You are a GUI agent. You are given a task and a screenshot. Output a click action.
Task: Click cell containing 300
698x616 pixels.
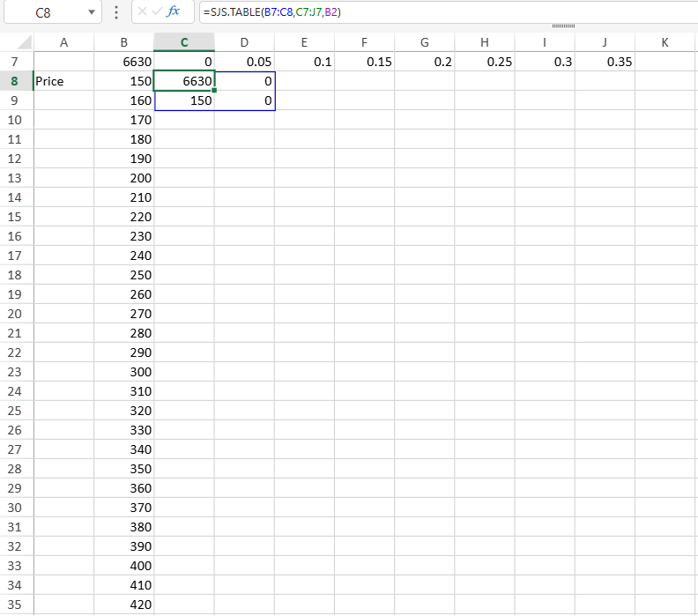[x=123, y=372]
